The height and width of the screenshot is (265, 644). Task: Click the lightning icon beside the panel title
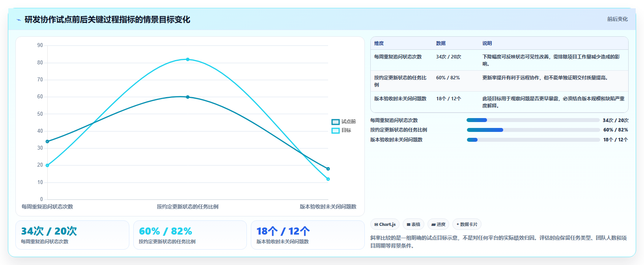(19, 20)
